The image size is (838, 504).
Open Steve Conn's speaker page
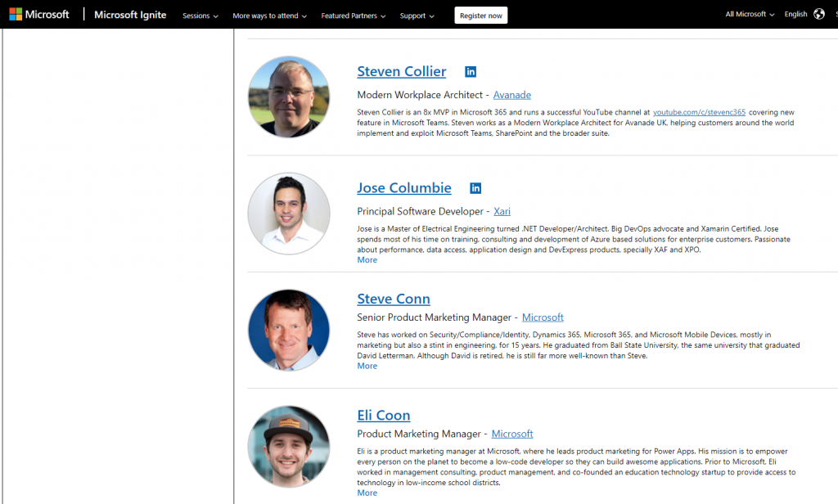coord(394,299)
